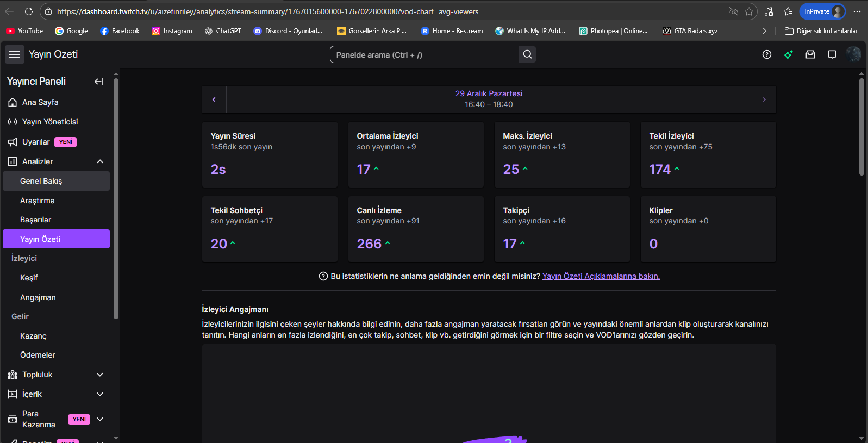Select Yayın Özeti in the sidebar
Viewport: 868px width, 443px height.
tap(56, 239)
